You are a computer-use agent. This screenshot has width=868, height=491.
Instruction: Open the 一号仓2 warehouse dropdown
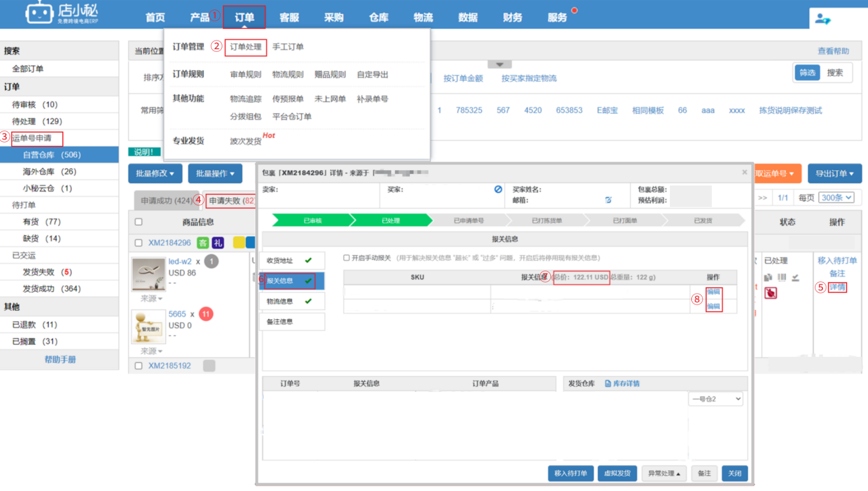[715, 399]
